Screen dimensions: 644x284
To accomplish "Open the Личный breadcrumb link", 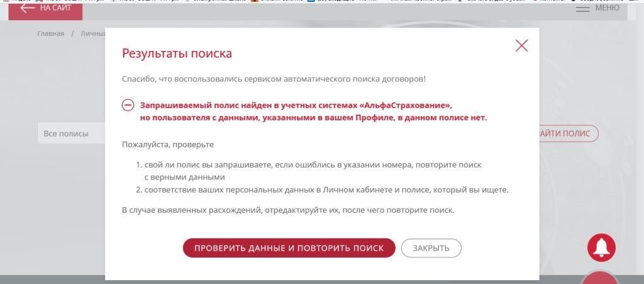I will tap(92, 33).
